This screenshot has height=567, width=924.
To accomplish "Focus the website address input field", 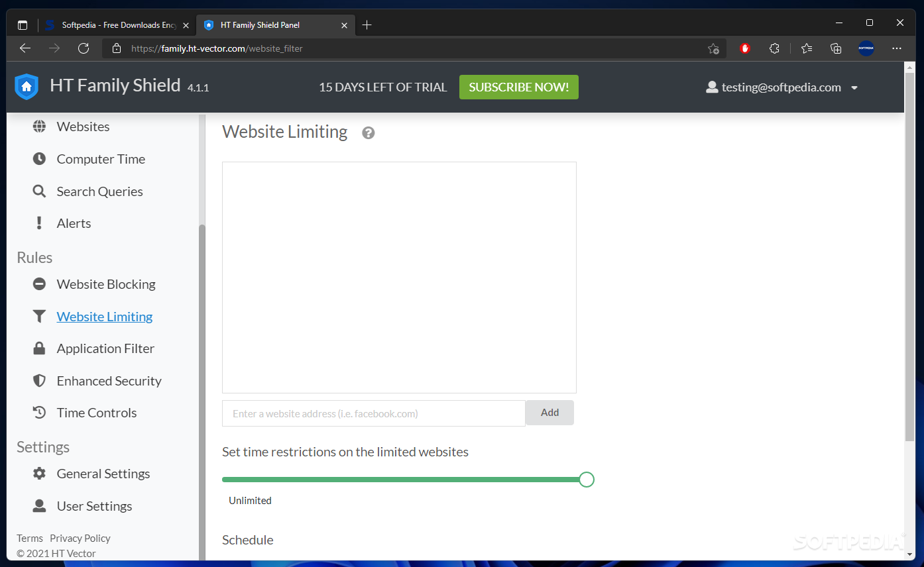I will 374,413.
